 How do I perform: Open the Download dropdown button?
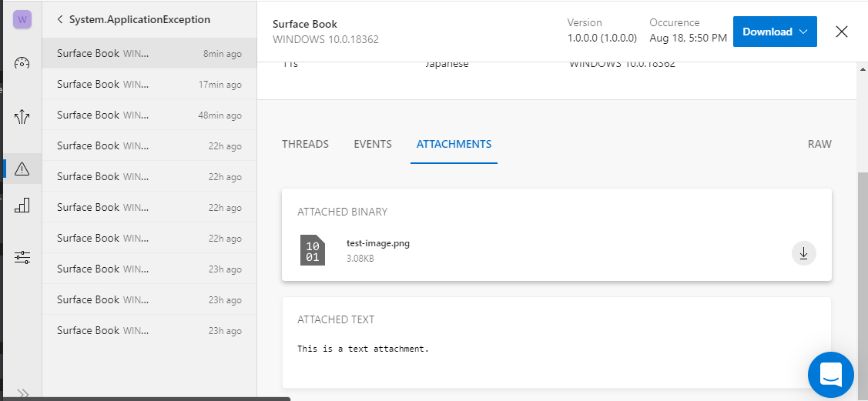coord(775,32)
